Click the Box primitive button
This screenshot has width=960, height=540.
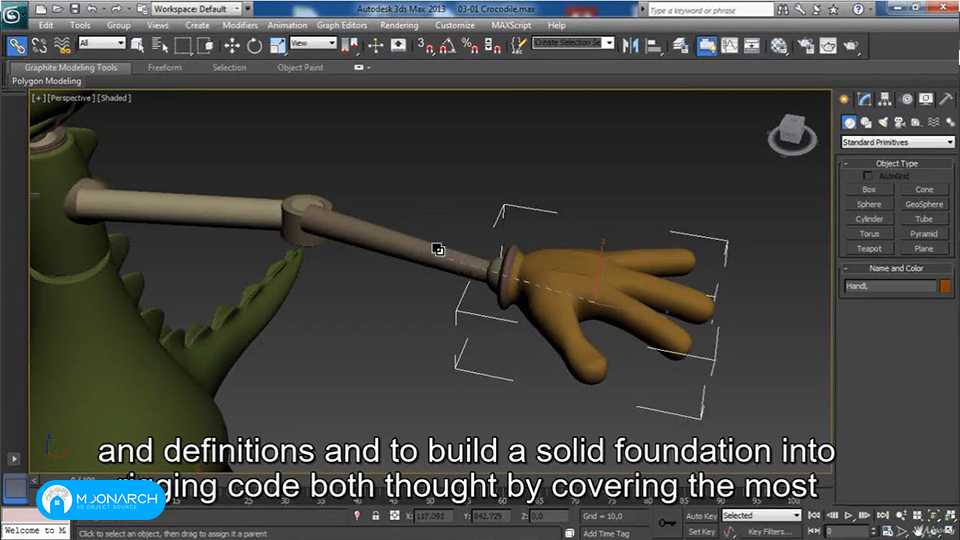click(869, 190)
